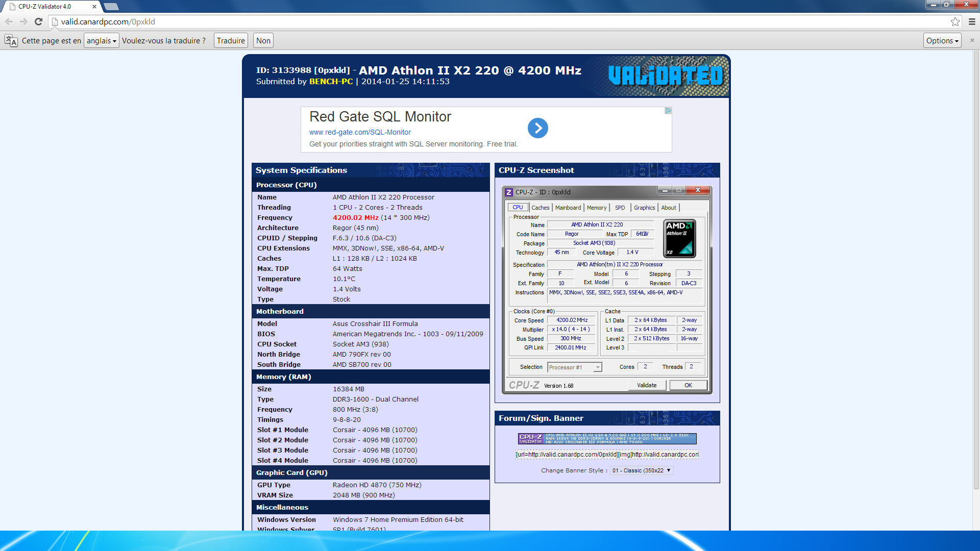Bookmark page with the star icon
The height and width of the screenshot is (551, 980).
(x=955, y=21)
